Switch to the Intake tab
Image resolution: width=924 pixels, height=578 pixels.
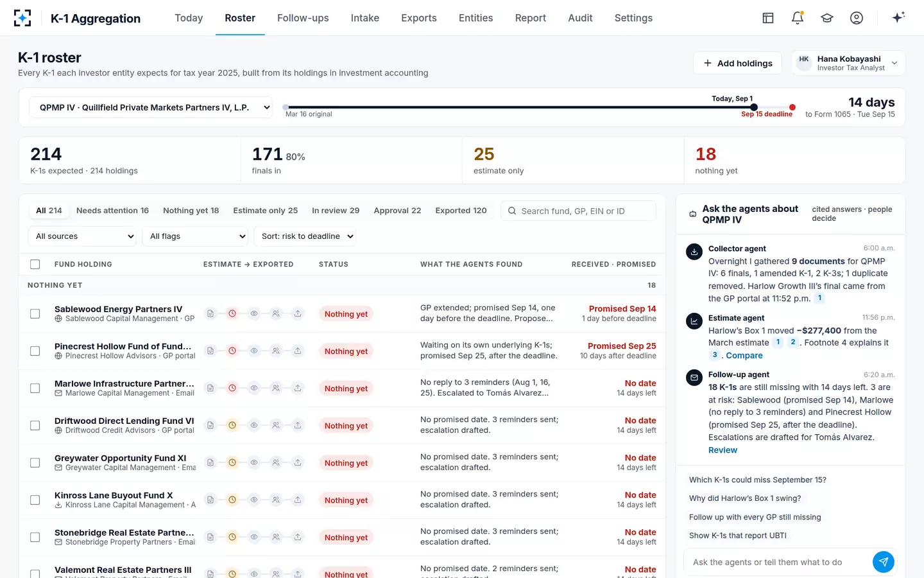365,18
